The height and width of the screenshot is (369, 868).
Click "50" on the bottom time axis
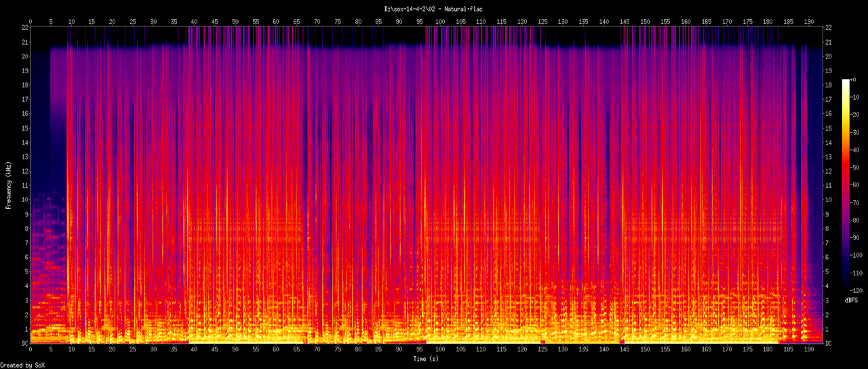(x=235, y=351)
